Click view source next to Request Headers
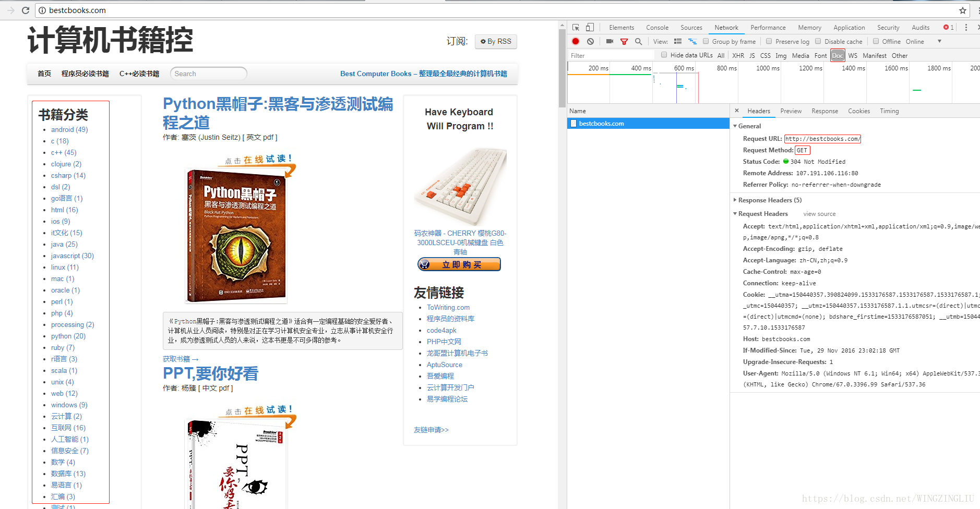 (x=819, y=214)
